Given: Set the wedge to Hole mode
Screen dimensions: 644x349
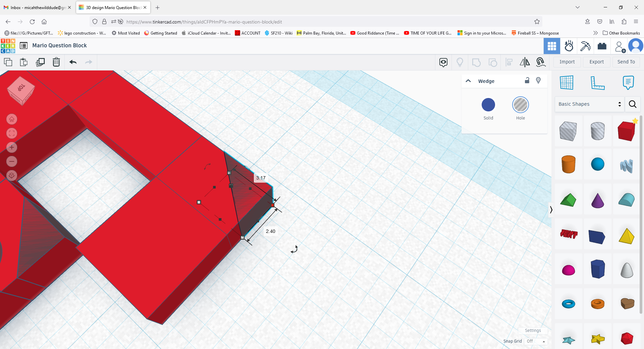Looking at the screenshot, I should pyautogui.click(x=520, y=105).
